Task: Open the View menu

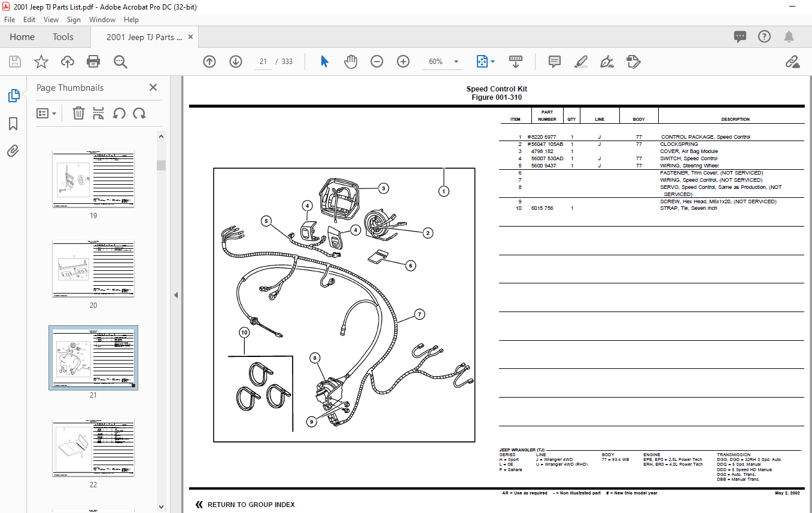Action: [51, 20]
